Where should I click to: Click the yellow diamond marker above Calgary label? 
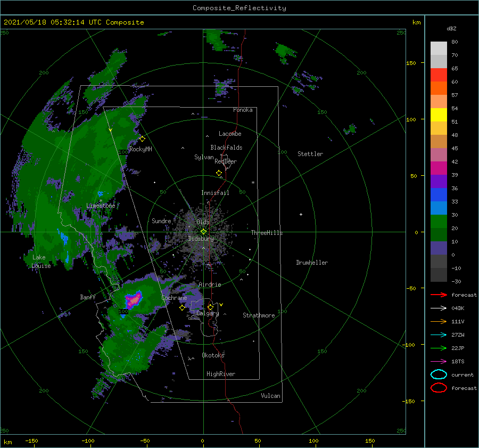(210, 307)
